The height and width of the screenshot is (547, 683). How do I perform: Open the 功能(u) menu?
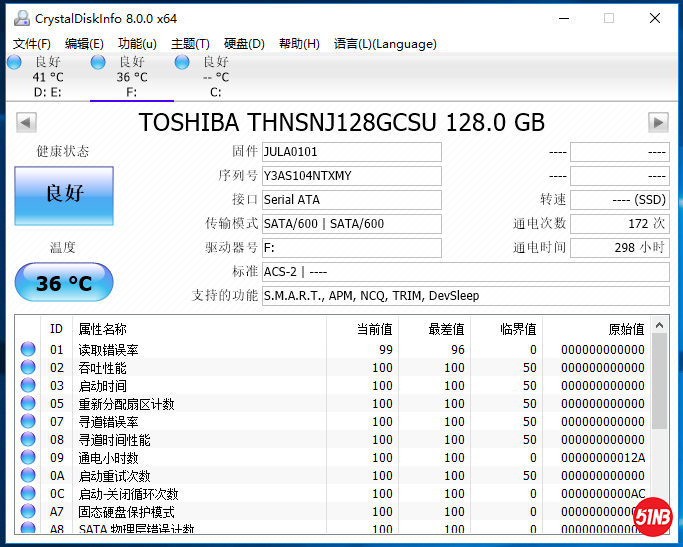pos(137,44)
